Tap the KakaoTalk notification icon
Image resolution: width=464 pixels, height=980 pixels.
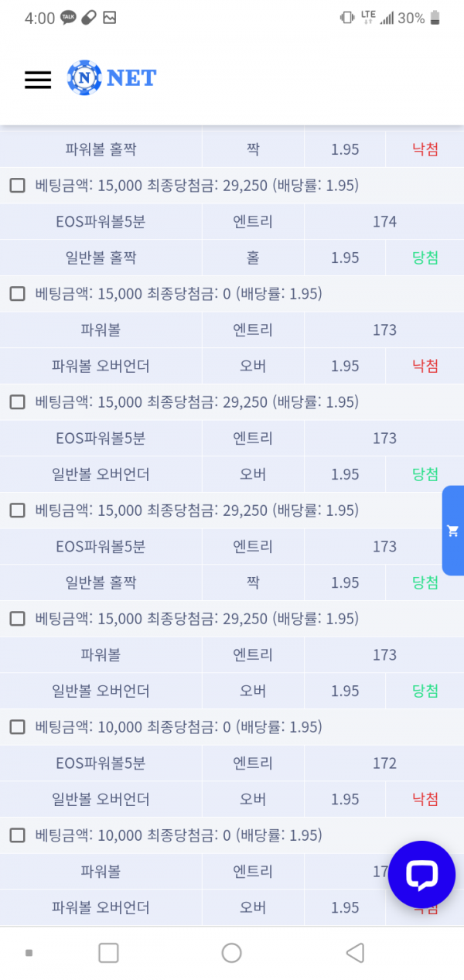[69, 18]
